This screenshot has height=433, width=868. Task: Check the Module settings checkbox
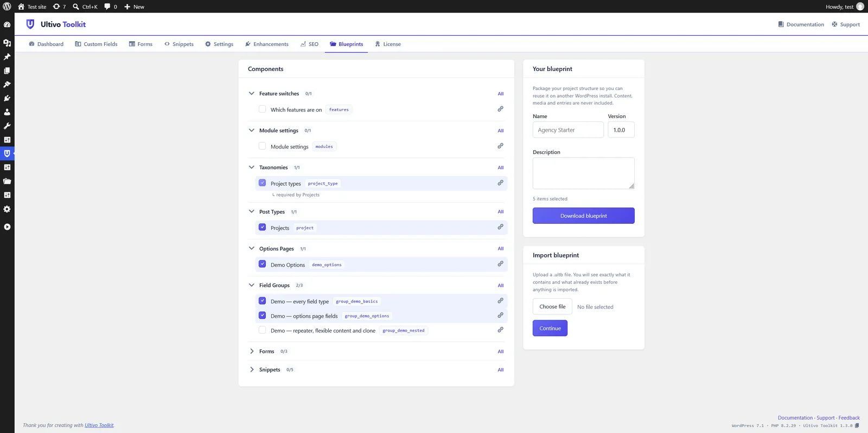tap(263, 146)
